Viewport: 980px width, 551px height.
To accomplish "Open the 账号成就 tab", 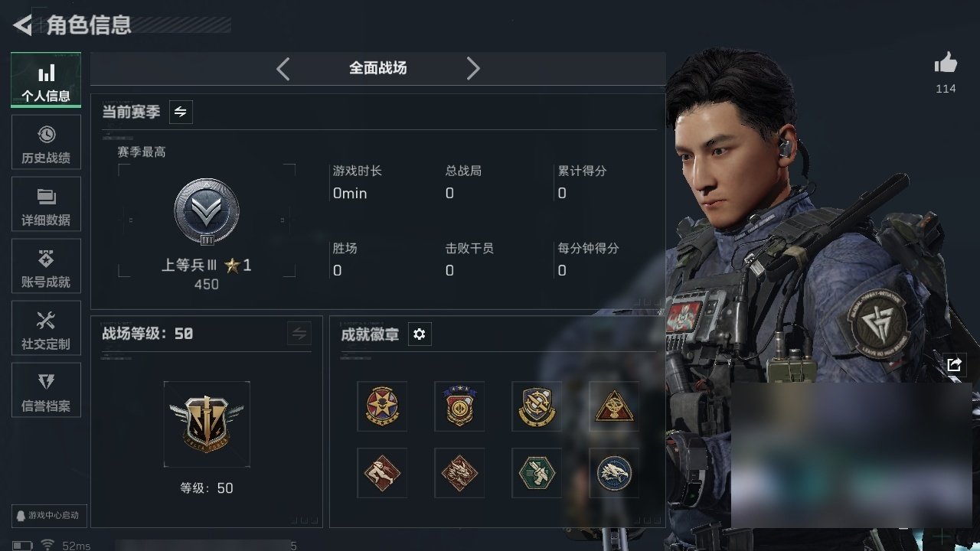I will (x=46, y=266).
